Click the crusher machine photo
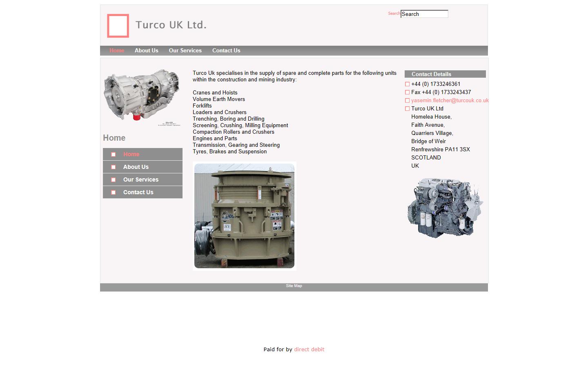The height and width of the screenshot is (368, 588). coord(244,216)
